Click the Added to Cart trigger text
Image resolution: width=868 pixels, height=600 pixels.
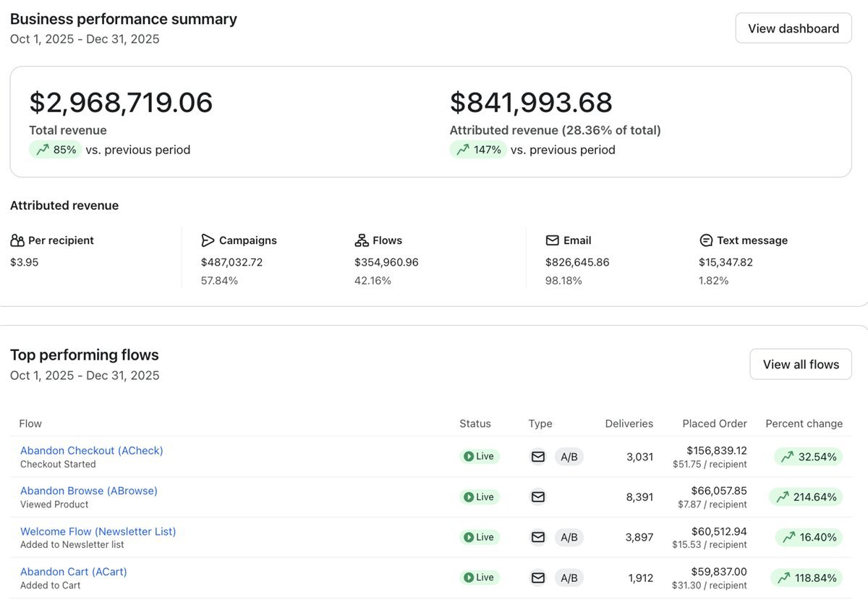[51, 585]
